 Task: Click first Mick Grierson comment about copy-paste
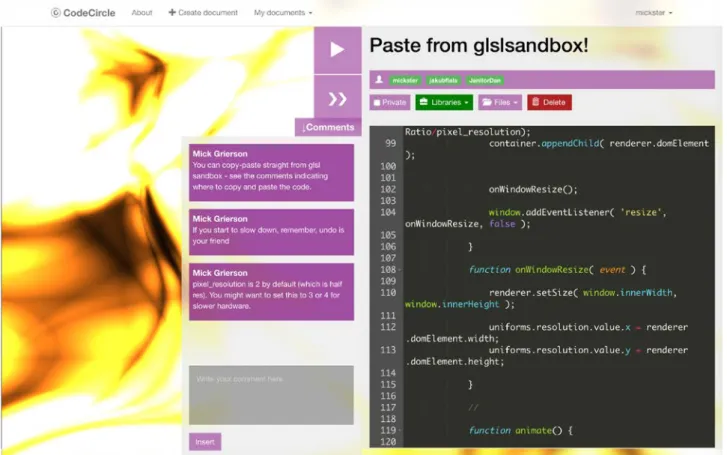271,172
